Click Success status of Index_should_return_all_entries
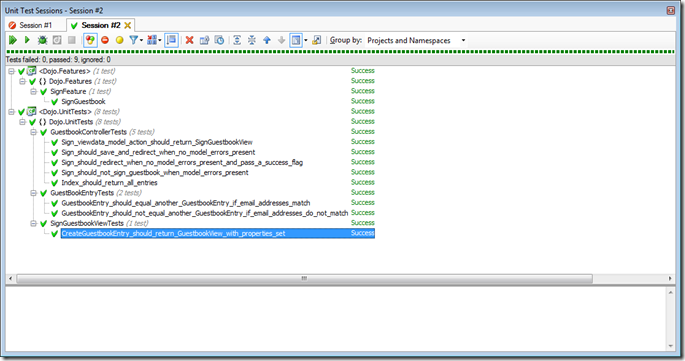The height and width of the screenshot is (361, 685). 363,182
